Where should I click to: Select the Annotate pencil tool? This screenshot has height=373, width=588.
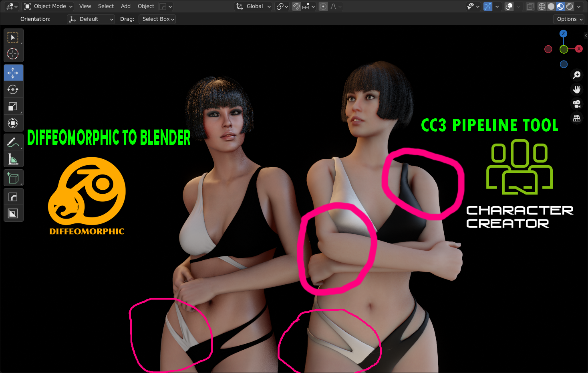tap(13, 142)
